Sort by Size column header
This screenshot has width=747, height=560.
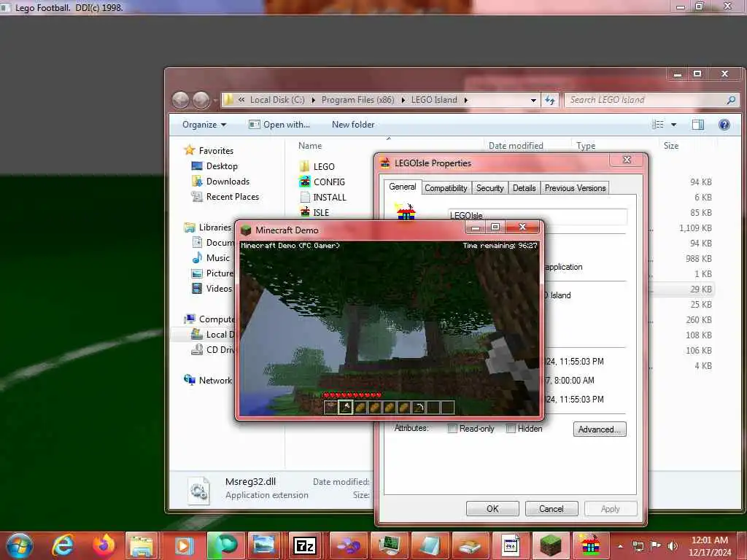tap(671, 146)
